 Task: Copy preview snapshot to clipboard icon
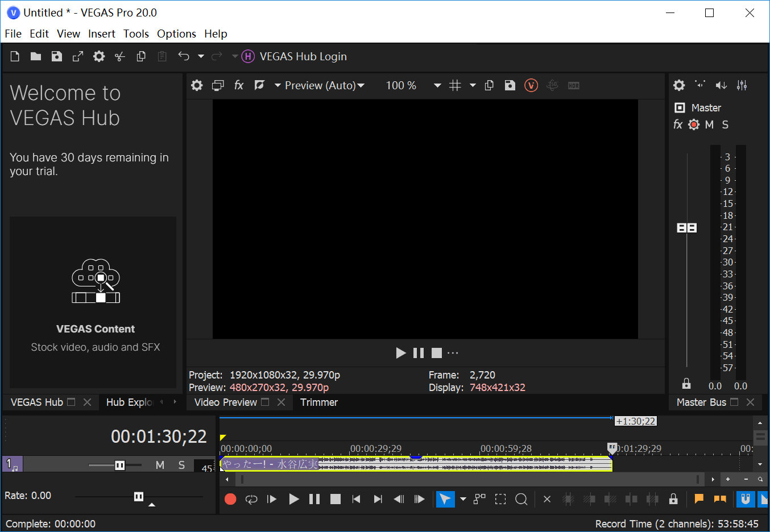489,85
